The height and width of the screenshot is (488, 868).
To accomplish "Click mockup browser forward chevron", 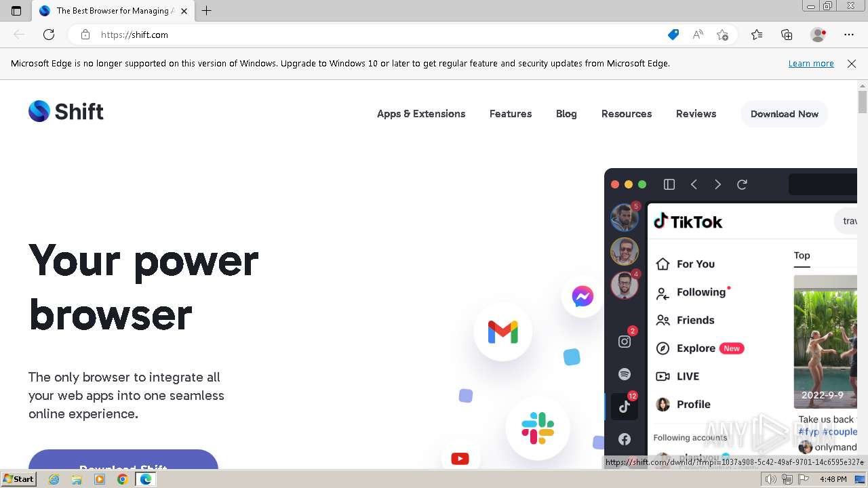I will (x=717, y=184).
